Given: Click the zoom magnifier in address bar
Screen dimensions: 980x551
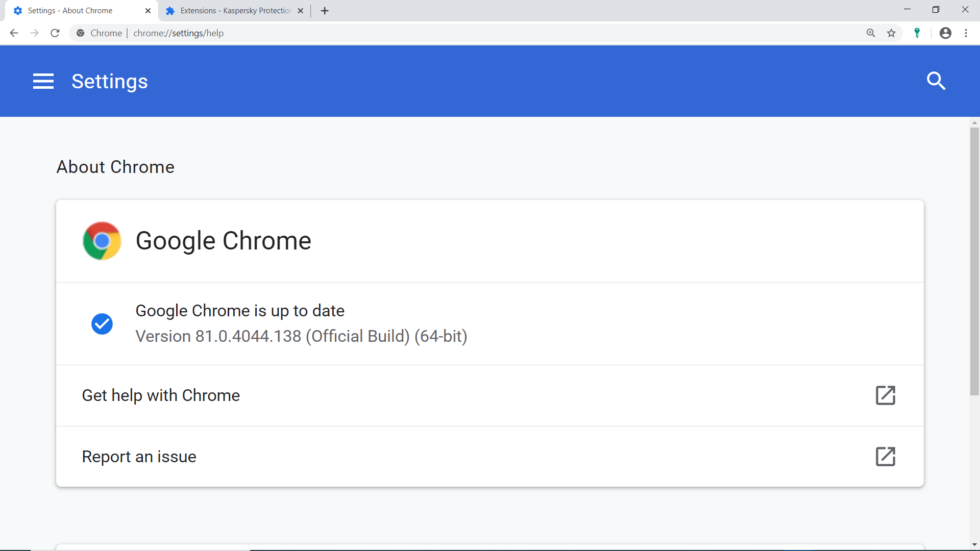Looking at the screenshot, I should pos(871,33).
